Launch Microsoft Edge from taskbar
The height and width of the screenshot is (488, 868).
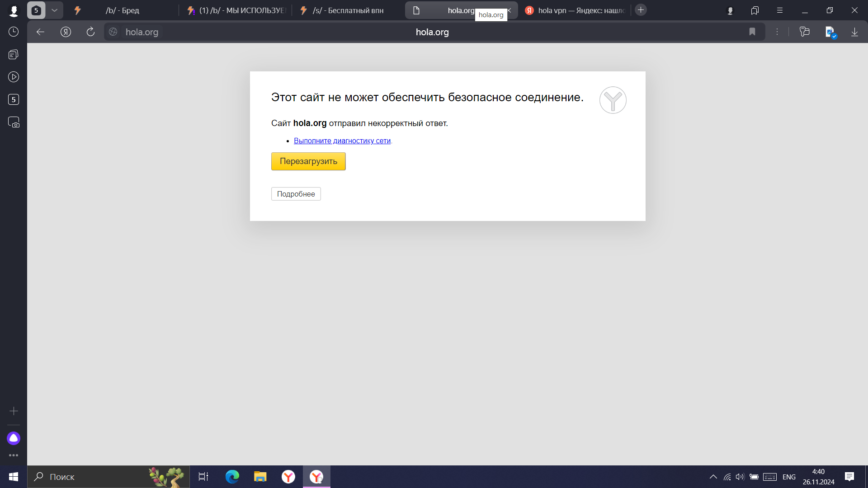click(x=232, y=477)
